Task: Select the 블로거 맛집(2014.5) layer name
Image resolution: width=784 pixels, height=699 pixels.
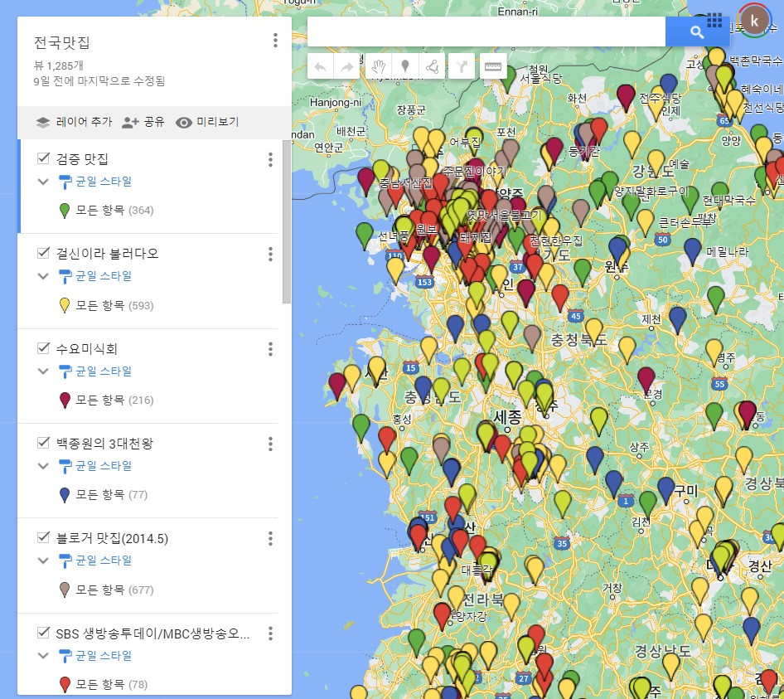Action: [x=112, y=538]
